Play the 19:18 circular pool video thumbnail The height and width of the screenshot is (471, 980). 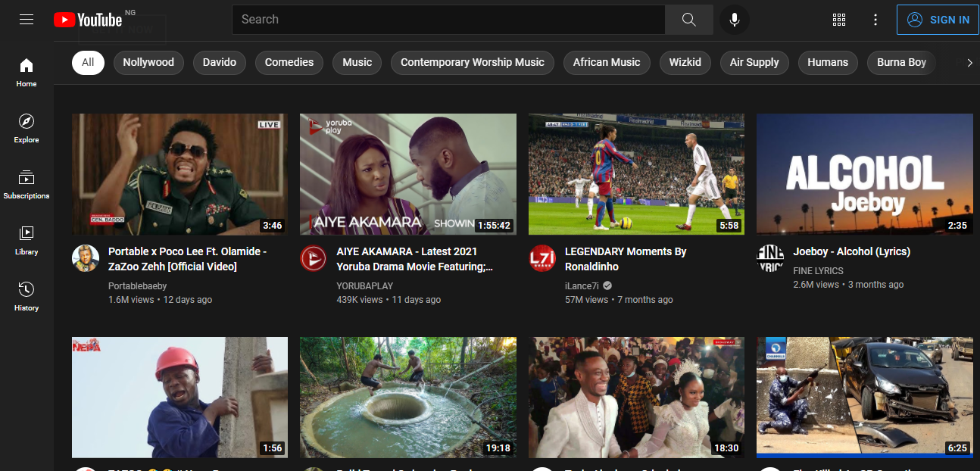coord(408,398)
